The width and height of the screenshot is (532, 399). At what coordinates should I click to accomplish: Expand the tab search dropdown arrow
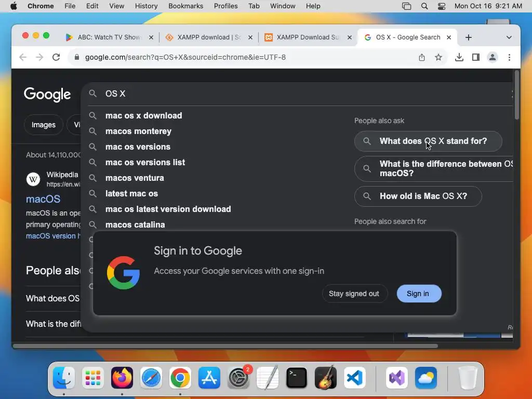(509, 37)
